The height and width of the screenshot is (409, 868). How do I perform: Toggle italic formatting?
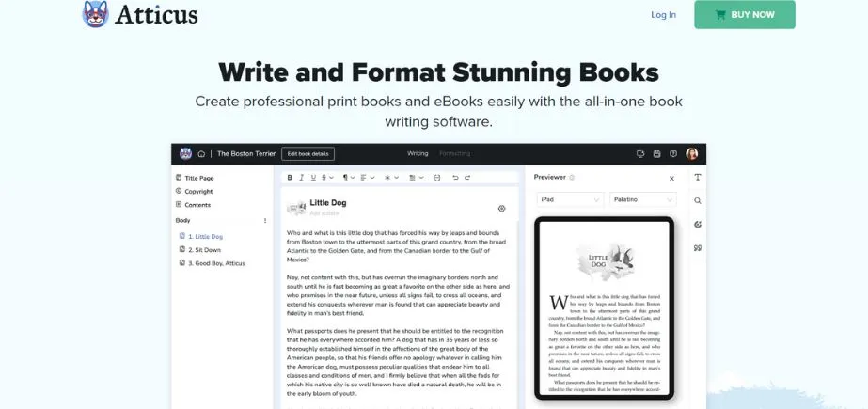tap(302, 177)
